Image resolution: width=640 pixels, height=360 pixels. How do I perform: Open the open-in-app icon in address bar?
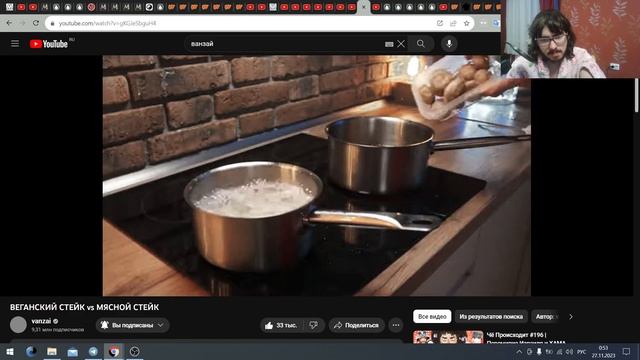(x=440, y=23)
